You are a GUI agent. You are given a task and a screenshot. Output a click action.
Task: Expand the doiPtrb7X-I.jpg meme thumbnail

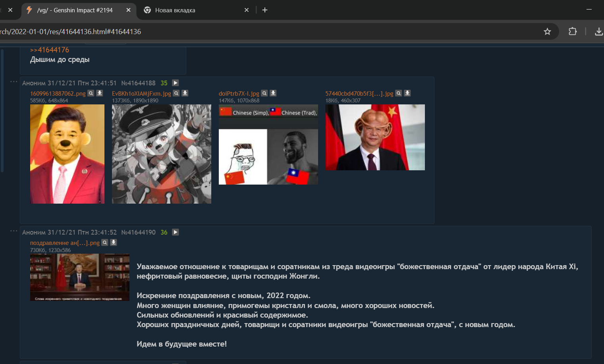268,144
